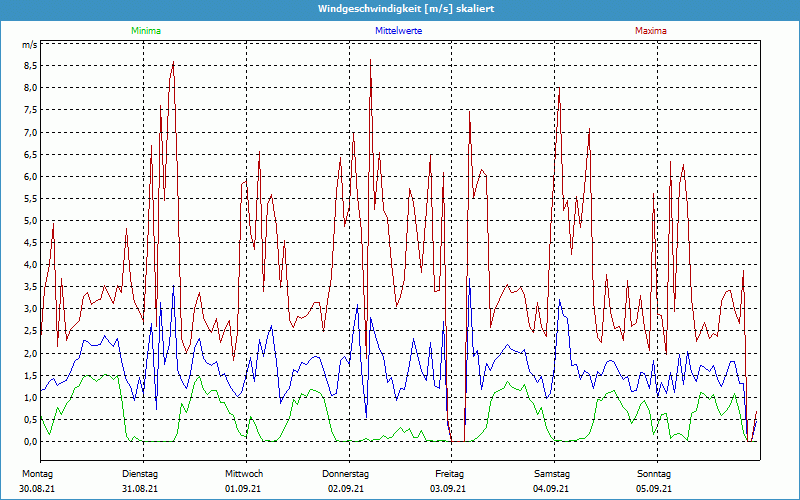Click the Mittwoch day label

coord(244,474)
